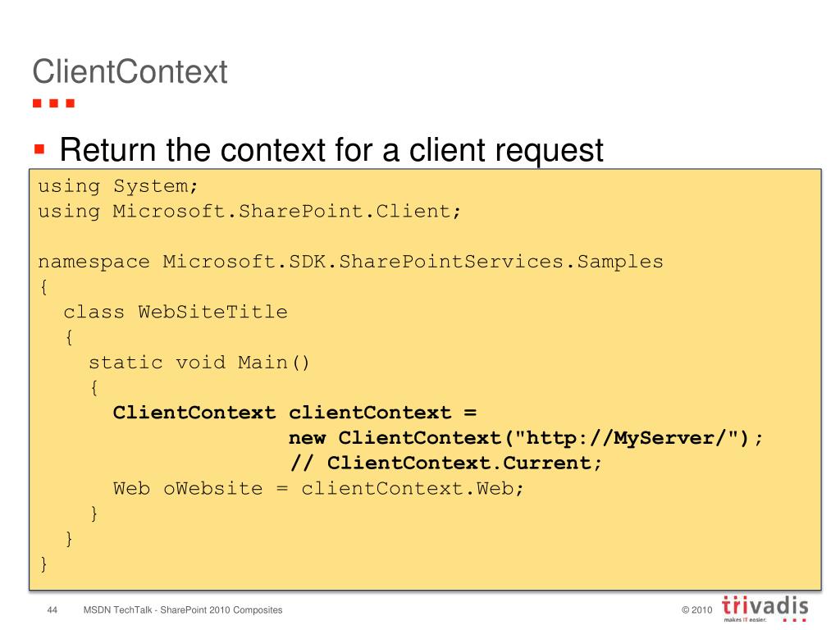Viewport: 840px width, 630px height.
Task: Click the namespace Microsoft.SDK.SharePointServices.Samples line
Action: coord(350,262)
